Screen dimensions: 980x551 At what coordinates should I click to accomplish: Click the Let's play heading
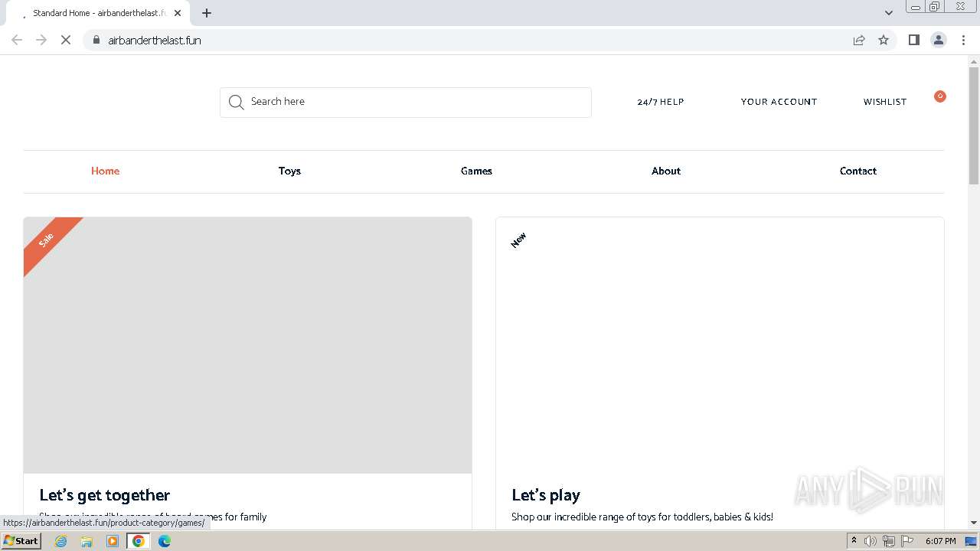tap(546, 495)
